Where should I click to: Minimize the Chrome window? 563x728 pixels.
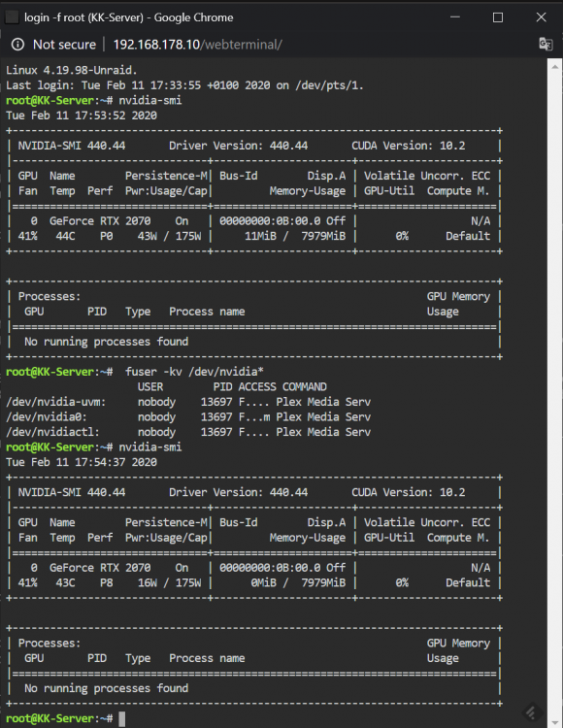tap(455, 17)
